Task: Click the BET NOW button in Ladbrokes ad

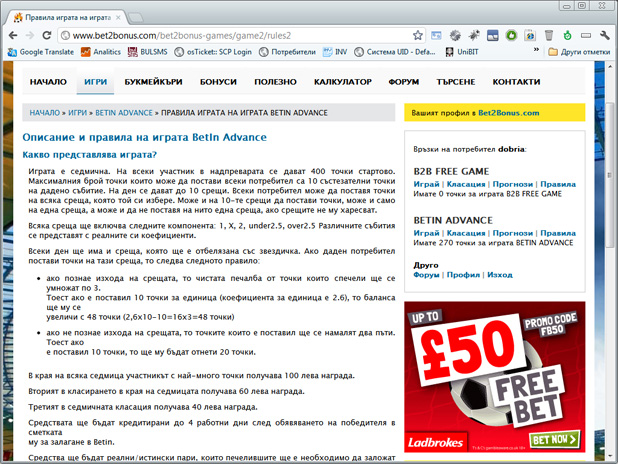Action: (555, 439)
